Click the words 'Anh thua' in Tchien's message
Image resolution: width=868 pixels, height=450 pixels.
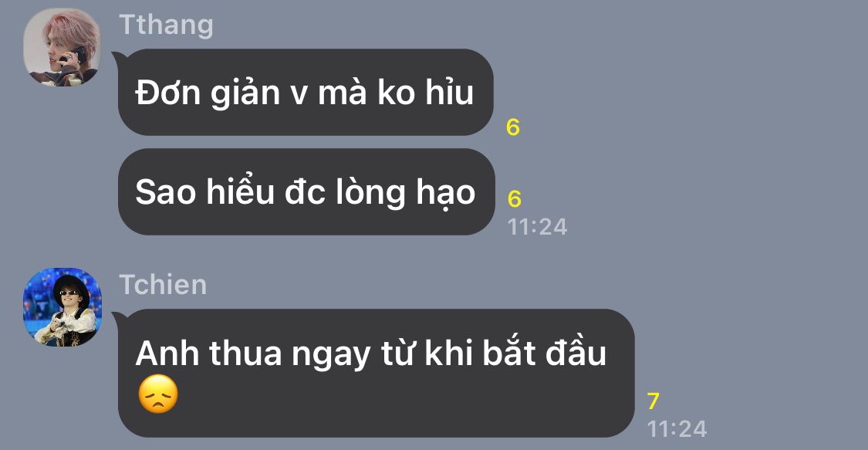coord(209,354)
